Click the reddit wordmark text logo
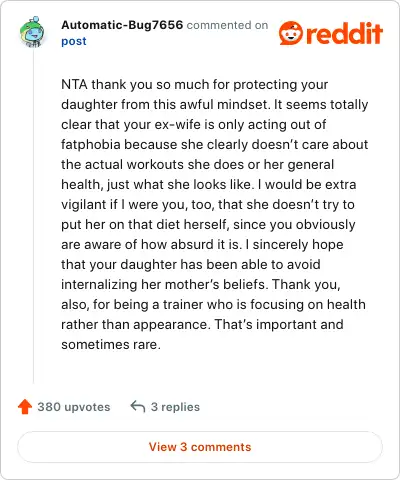 (x=344, y=33)
